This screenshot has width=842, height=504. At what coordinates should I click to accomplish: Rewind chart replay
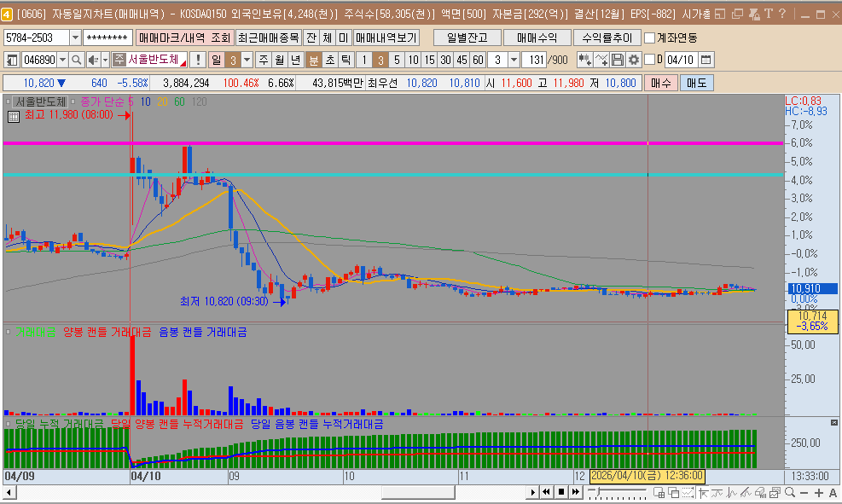click(547, 492)
